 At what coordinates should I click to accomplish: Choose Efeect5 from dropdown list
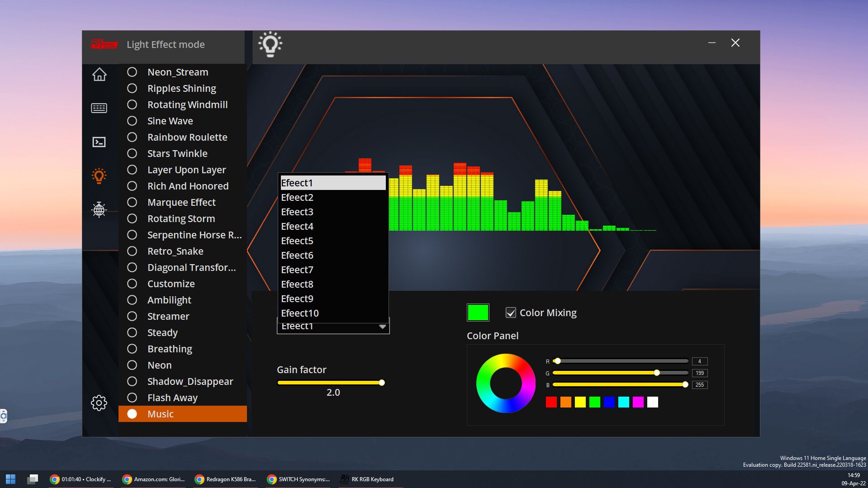tap(333, 241)
